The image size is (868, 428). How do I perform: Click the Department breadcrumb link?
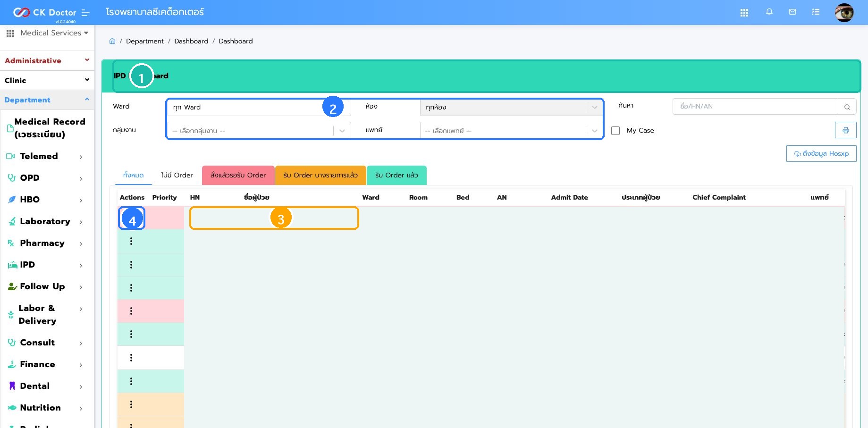(145, 41)
